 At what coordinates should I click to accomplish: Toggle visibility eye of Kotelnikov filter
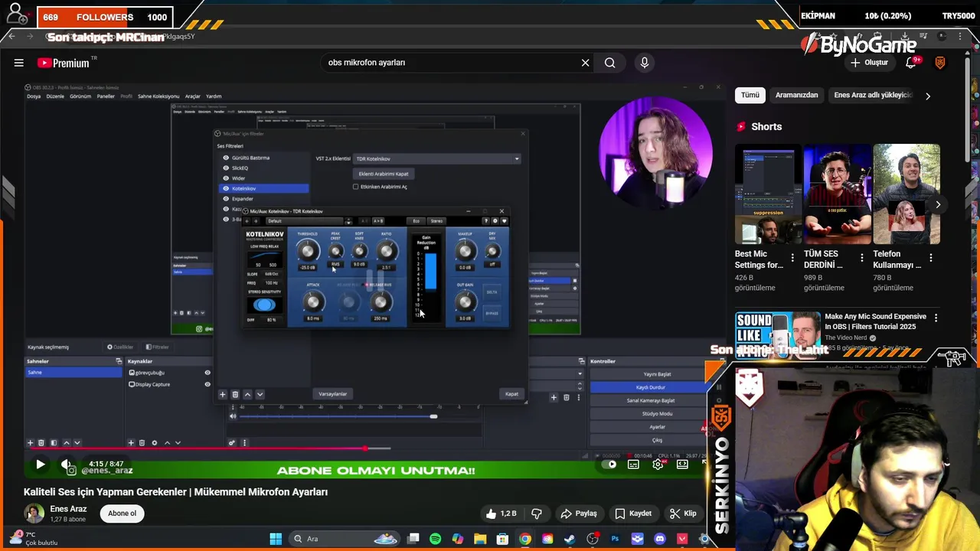[226, 188]
